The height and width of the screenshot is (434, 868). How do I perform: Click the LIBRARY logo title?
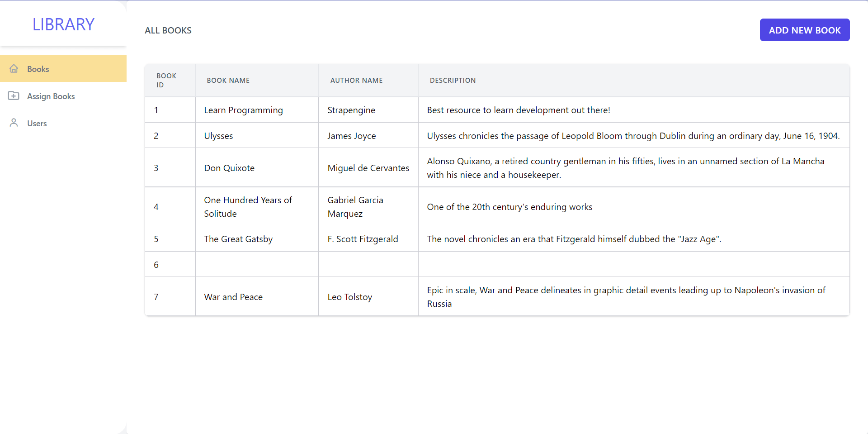(x=63, y=24)
